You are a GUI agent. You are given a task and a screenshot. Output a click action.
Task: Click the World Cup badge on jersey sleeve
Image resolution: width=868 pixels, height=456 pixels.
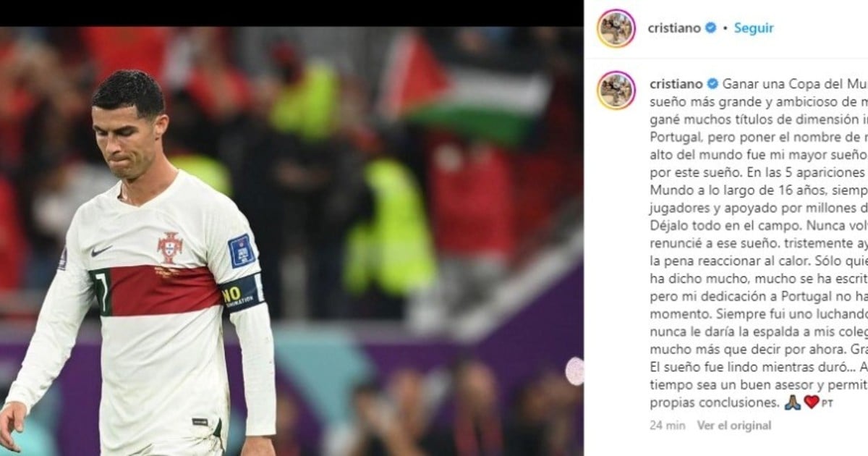point(241,251)
